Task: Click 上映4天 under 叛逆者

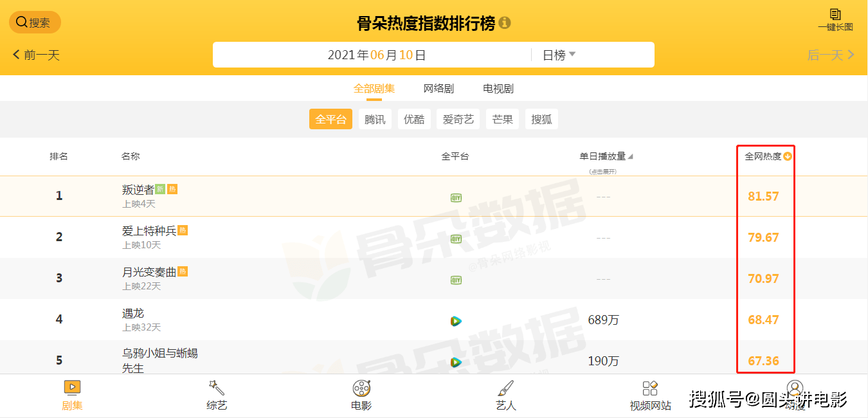Action: [139, 204]
